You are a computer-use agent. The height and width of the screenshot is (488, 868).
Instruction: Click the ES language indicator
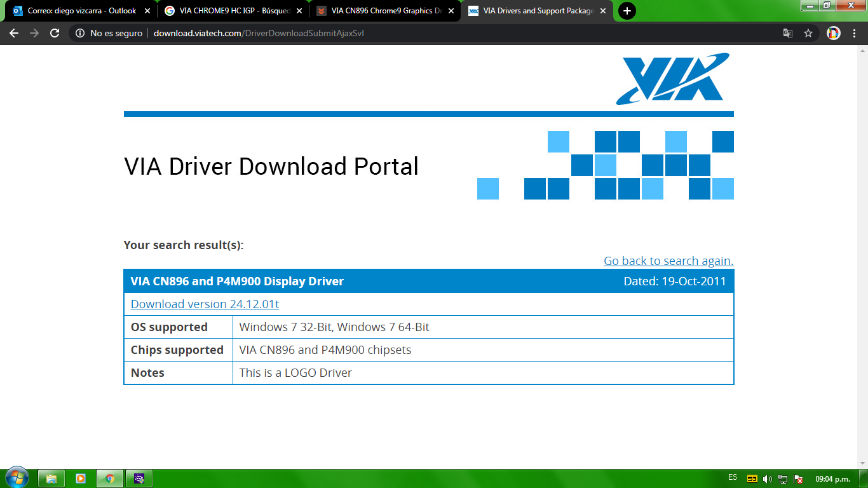coord(733,477)
